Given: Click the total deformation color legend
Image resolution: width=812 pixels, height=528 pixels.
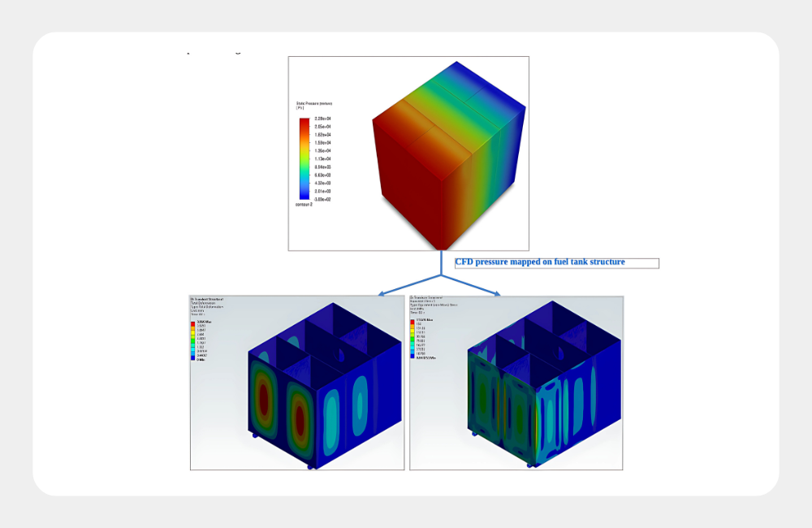Looking at the screenshot, I should [192, 341].
